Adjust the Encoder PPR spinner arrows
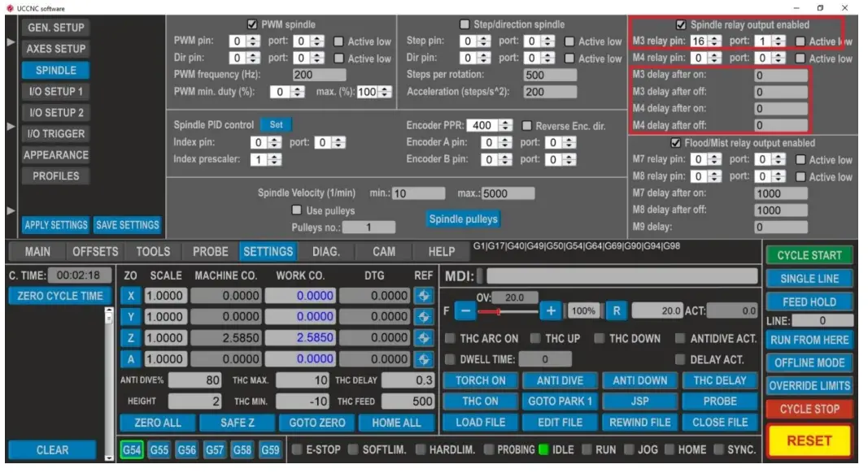Screen dimensions: 868x473 point(507,126)
